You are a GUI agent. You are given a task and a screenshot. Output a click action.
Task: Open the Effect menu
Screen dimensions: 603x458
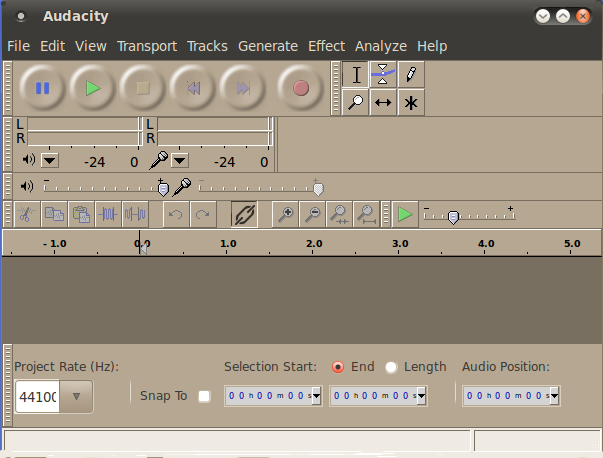(326, 46)
